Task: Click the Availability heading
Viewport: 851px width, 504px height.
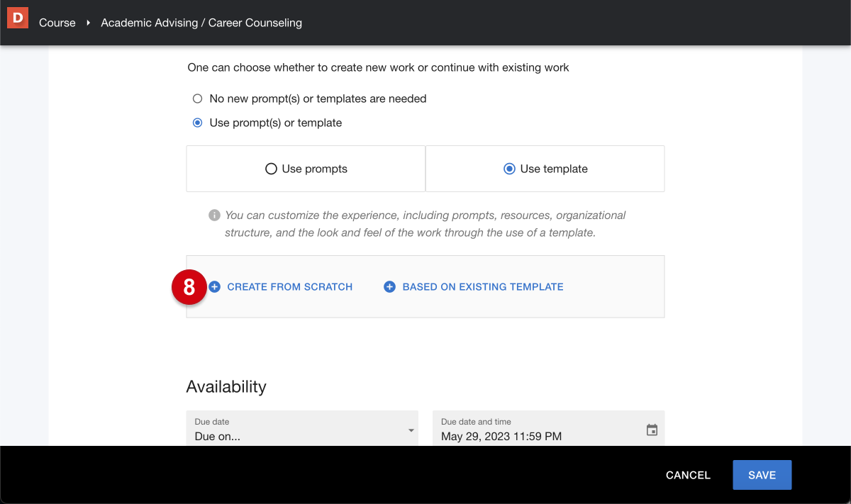Action: [x=226, y=386]
